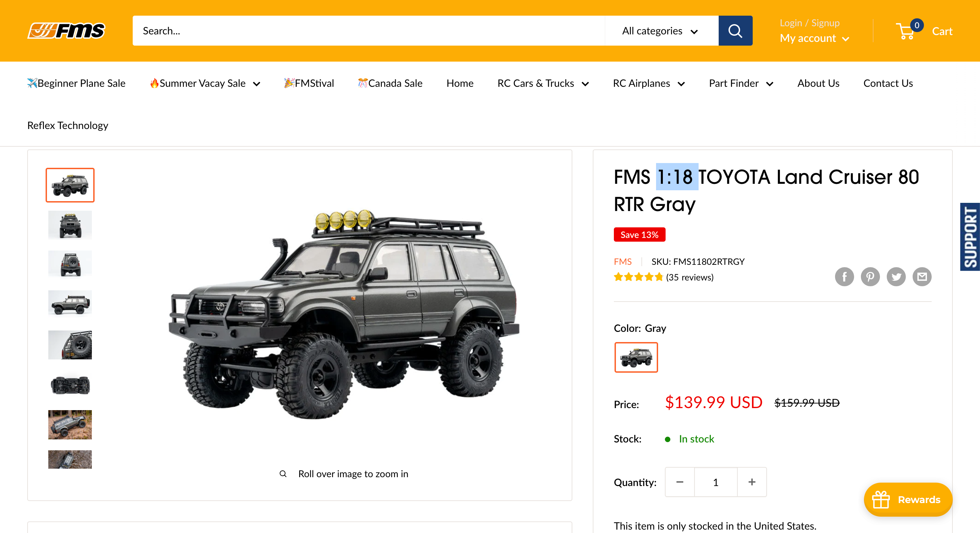
Task: Go to About Us page
Action: [x=818, y=83]
